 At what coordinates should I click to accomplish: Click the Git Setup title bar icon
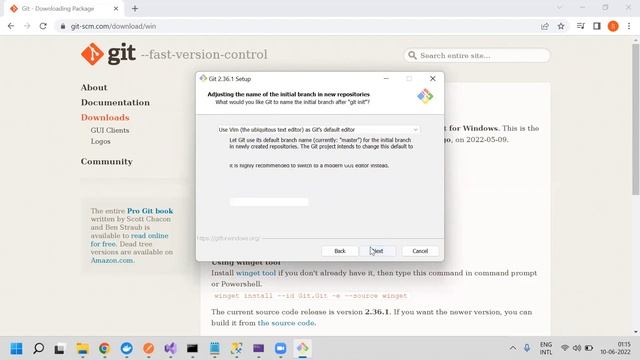pos(203,78)
